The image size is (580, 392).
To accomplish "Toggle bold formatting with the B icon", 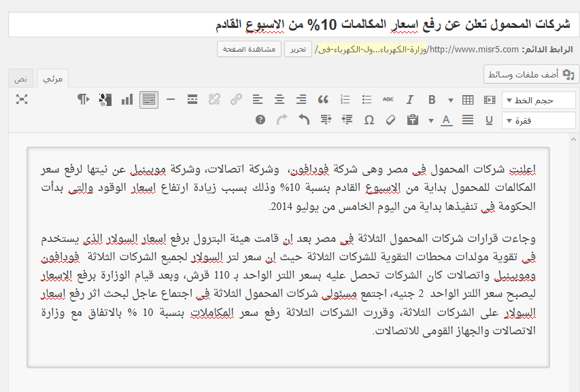I will [432, 100].
